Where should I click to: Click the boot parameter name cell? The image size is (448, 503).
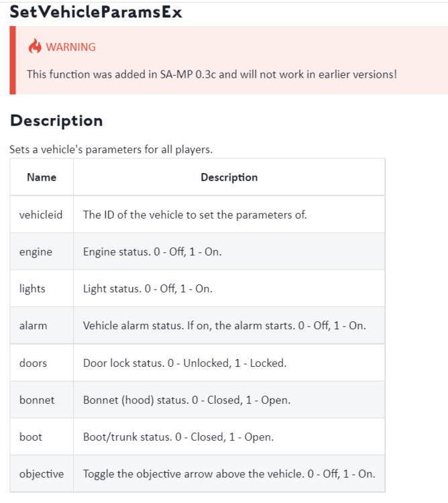(x=42, y=437)
